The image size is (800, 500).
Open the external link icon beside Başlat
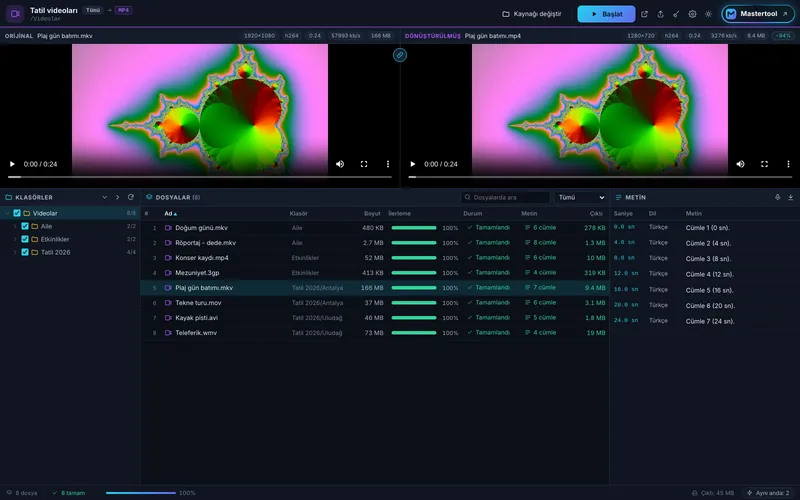pyautogui.click(x=644, y=14)
